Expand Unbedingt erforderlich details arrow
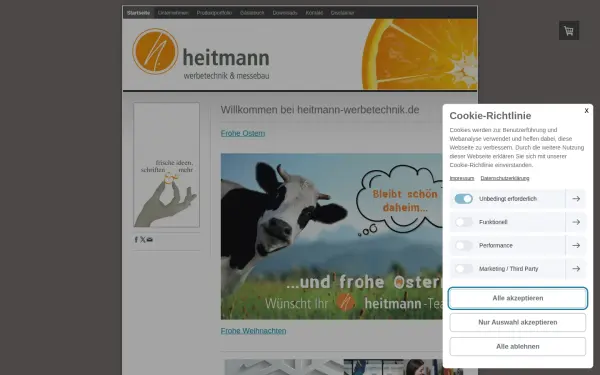Image resolution: width=600 pixels, height=375 pixels. (576, 199)
